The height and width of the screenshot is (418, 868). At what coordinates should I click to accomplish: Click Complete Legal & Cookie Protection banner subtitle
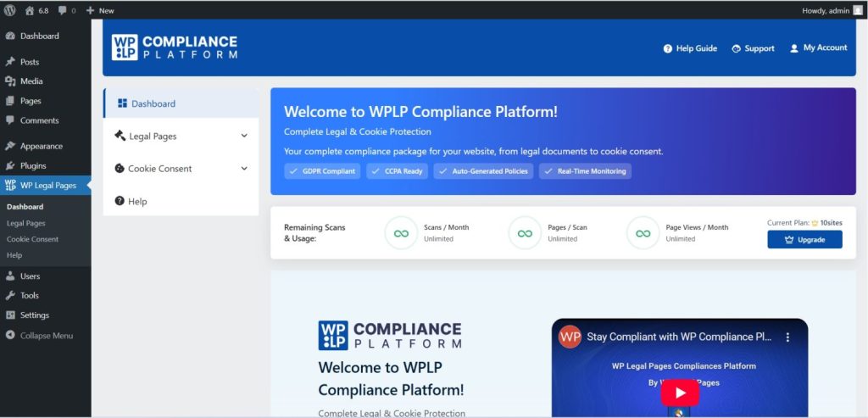click(x=357, y=131)
